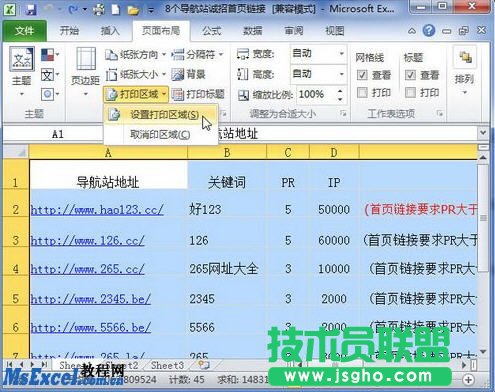Open the paper orientation (纸张方向) menu
Viewport: 495px width, 392px height.
point(135,54)
